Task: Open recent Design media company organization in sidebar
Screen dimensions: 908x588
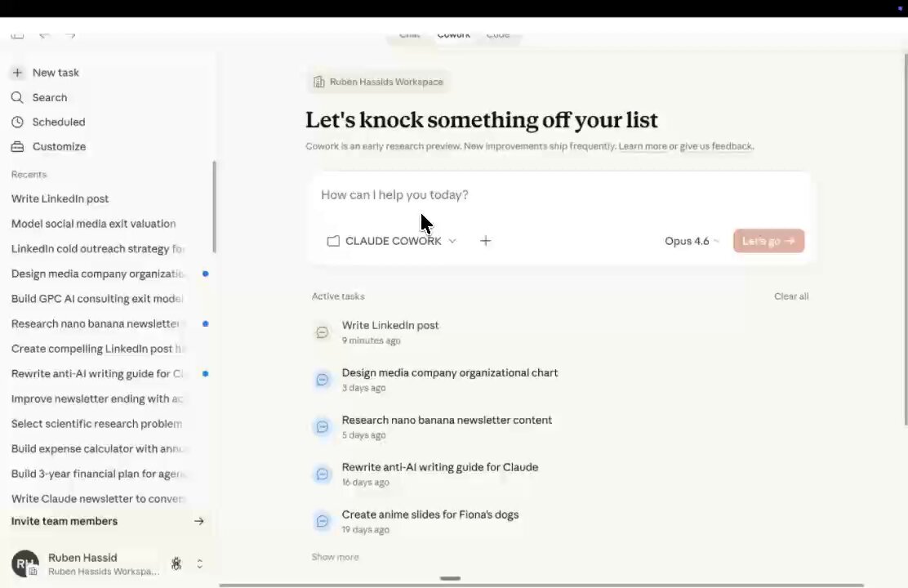Action: coord(97,274)
